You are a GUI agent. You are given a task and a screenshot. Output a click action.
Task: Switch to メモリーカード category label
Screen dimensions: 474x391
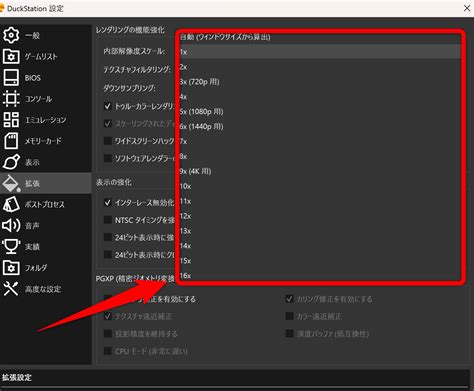(x=43, y=141)
